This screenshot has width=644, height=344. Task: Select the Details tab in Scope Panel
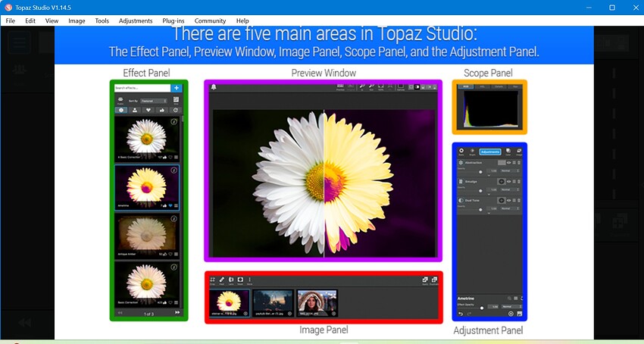click(x=499, y=86)
